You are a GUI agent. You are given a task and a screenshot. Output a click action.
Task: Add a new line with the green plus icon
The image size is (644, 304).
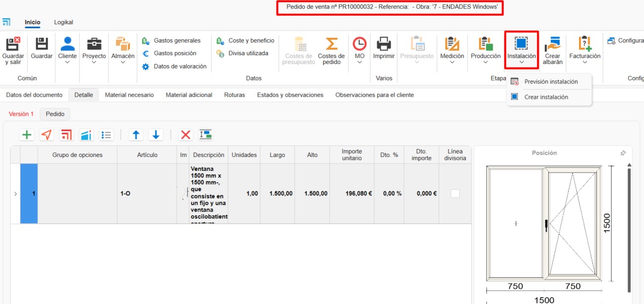[27, 134]
